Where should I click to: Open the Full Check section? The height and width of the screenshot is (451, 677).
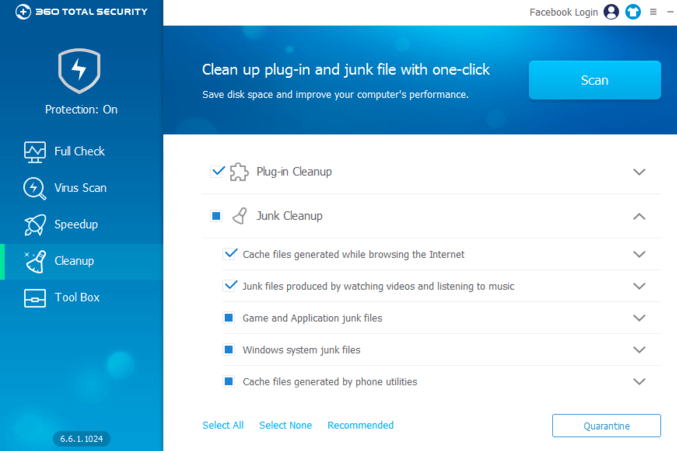(x=82, y=151)
